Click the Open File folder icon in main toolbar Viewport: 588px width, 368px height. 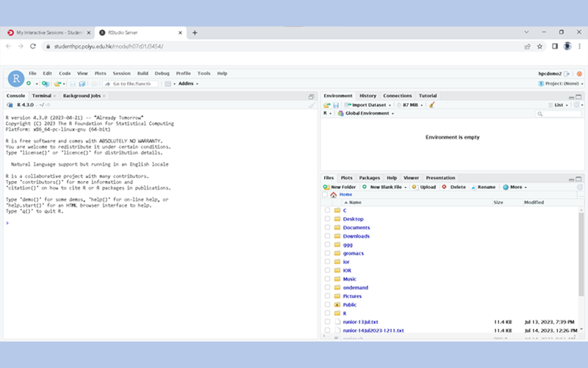57,84
